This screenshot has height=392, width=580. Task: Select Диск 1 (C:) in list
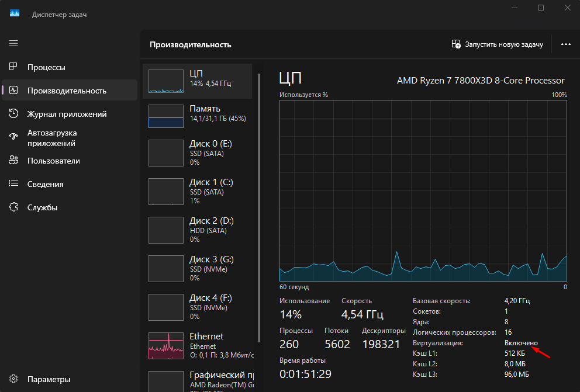tap(197, 191)
